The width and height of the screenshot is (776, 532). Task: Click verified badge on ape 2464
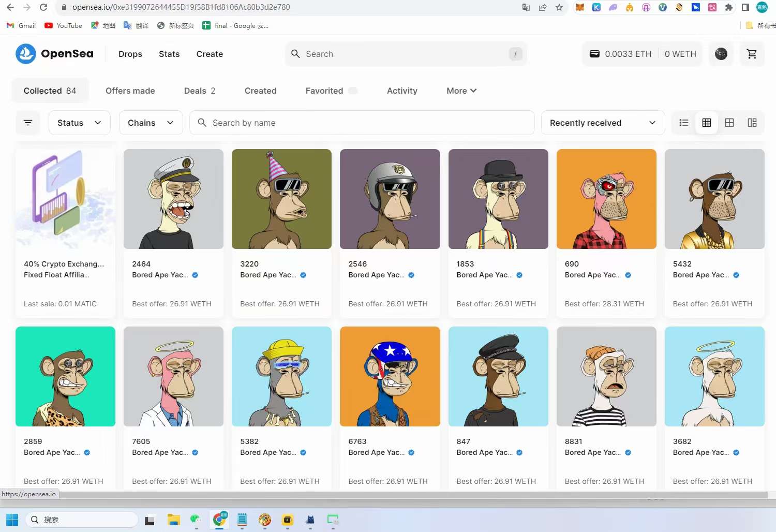pyautogui.click(x=195, y=275)
